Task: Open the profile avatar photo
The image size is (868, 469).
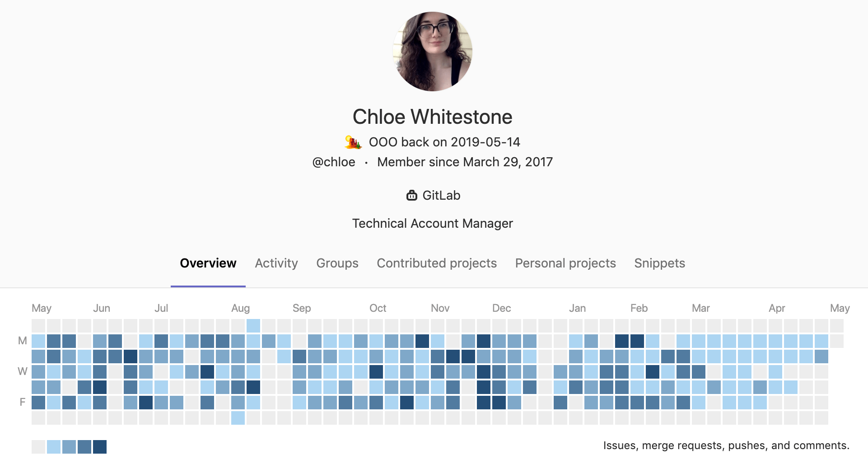Action: (x=433, y=52)
